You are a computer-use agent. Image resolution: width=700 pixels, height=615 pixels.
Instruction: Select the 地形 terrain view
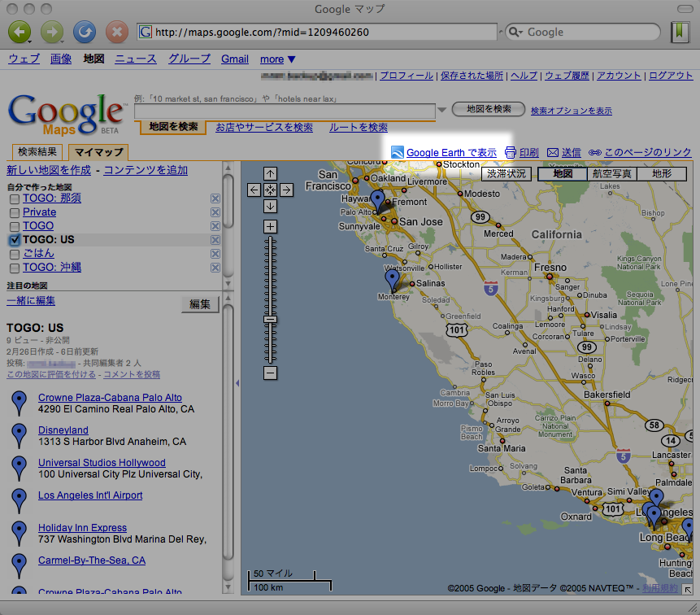tap(662, 174)
